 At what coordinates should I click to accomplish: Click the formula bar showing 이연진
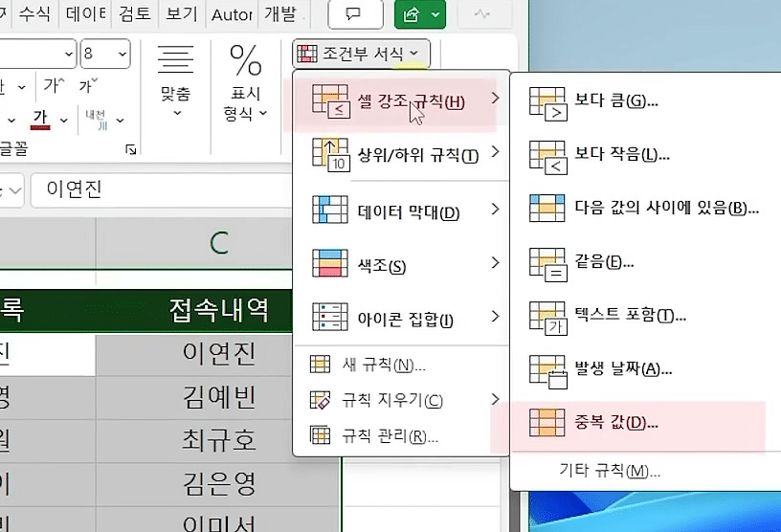tap(162, 189)
